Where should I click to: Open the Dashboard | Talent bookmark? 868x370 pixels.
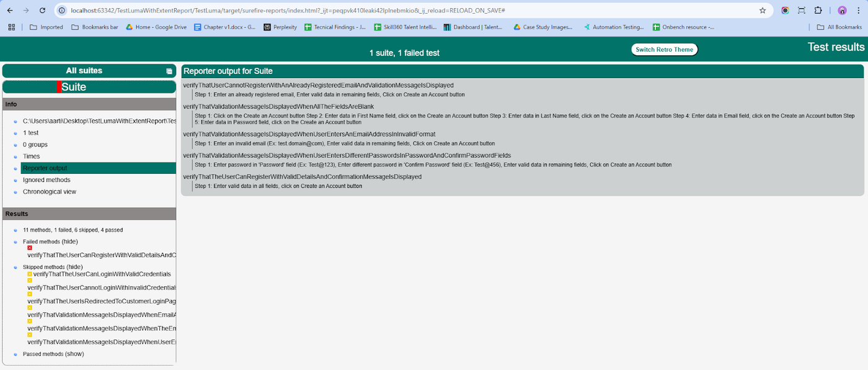coord(474,27)
